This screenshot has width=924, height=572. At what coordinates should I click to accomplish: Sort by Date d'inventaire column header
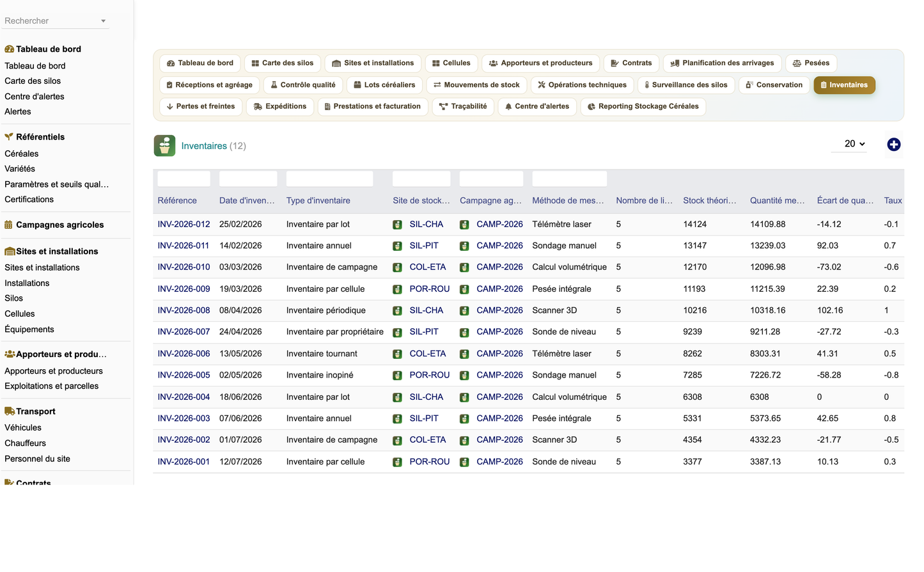(x=247, y=201)
